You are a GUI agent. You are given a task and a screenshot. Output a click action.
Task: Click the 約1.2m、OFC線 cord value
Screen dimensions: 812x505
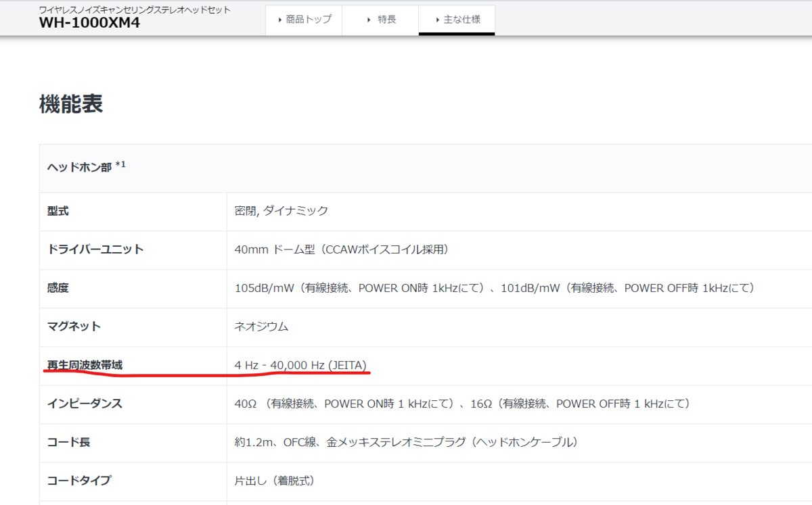pos(405,442)
